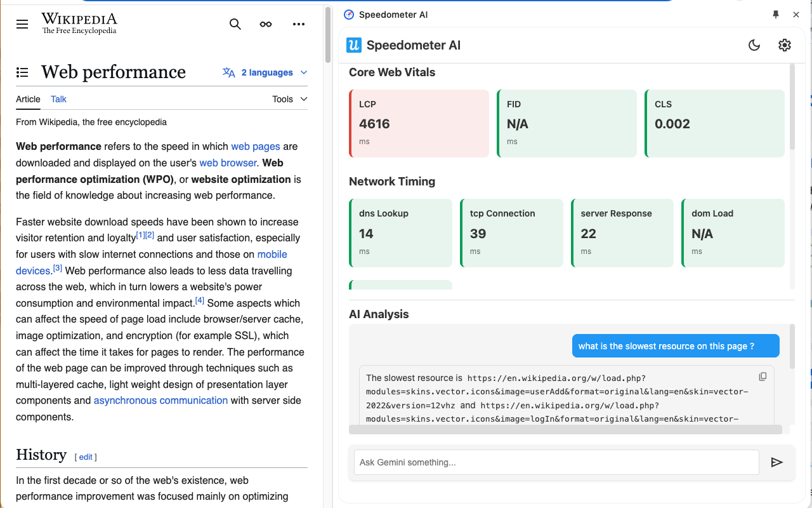Close the Speedometer AI side panel
812x508 pixels.
pyautogui.click(x=796, y=15)
